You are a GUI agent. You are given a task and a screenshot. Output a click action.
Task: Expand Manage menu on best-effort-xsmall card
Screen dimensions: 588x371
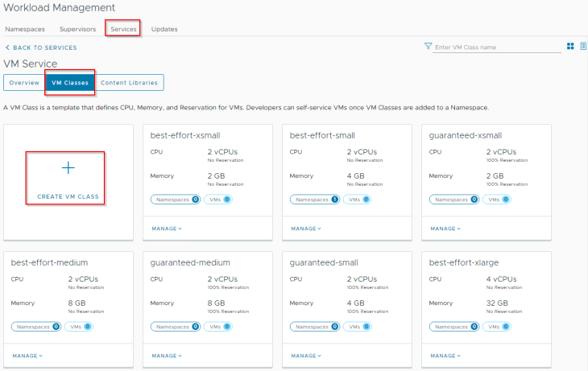pos(167,229)
